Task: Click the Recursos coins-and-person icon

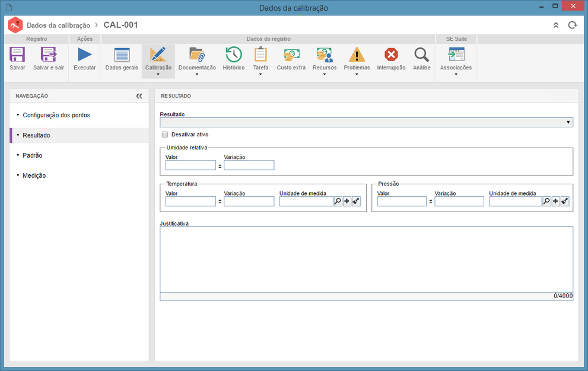Action: pyautogui.click(x=325, y=55)
